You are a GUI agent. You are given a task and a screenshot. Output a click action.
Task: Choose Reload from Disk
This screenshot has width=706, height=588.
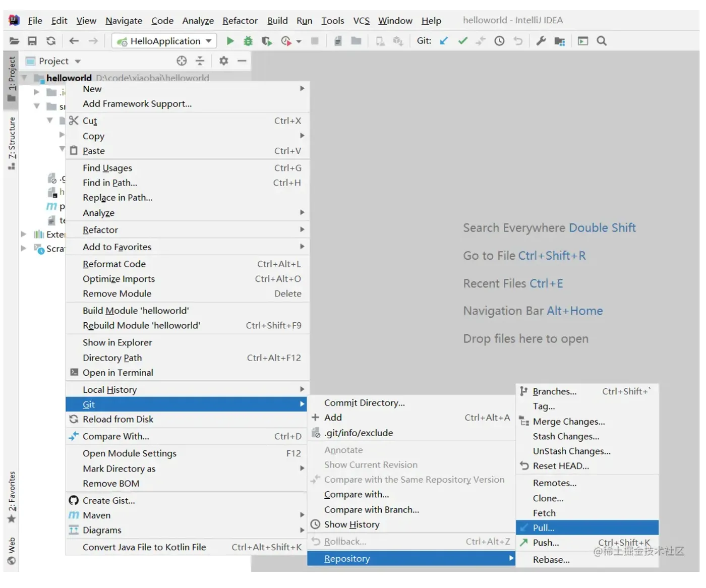[188, 419]
